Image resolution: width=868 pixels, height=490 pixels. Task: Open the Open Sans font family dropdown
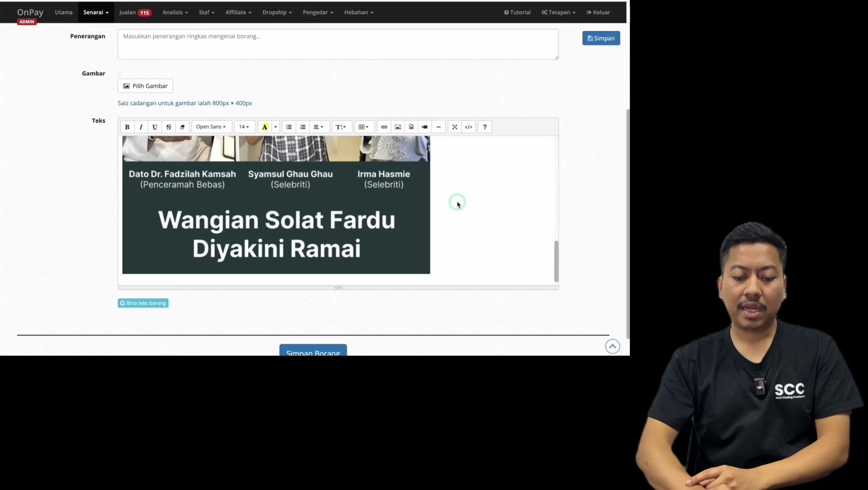(211, 127)
